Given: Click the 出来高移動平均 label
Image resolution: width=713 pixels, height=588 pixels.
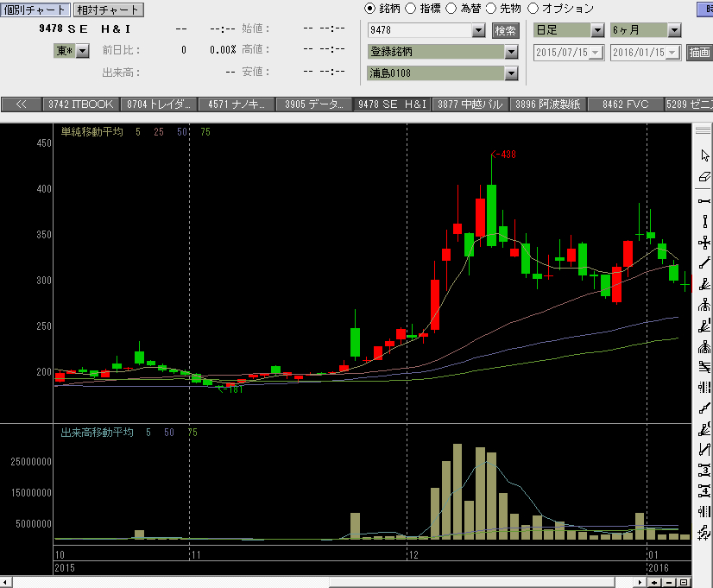Looking at the screenshot, I should [x=98, y=433].
